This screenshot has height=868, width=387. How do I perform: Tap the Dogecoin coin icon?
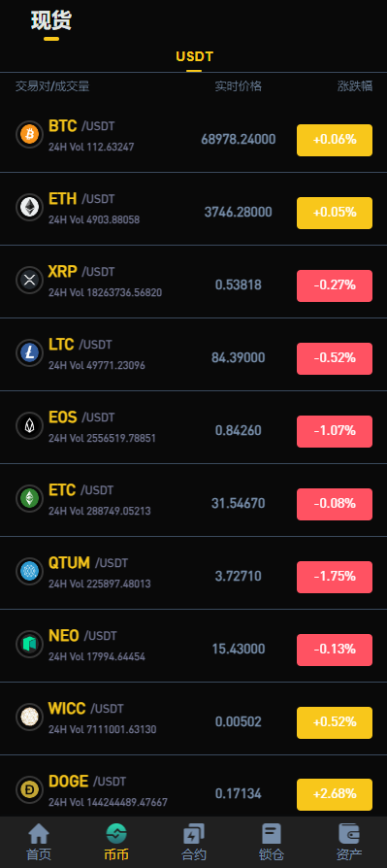coord(29,789)
